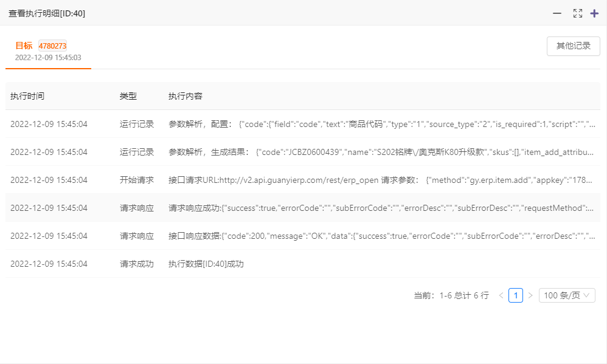Select page number 1 in pagination

coord(515,295)
